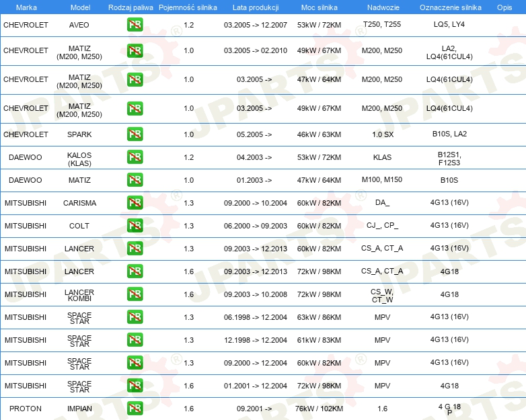The width and height of the screenshot is (526, 420).
Task: Select the AVEO model cell
Action: [x=79, y=25]
